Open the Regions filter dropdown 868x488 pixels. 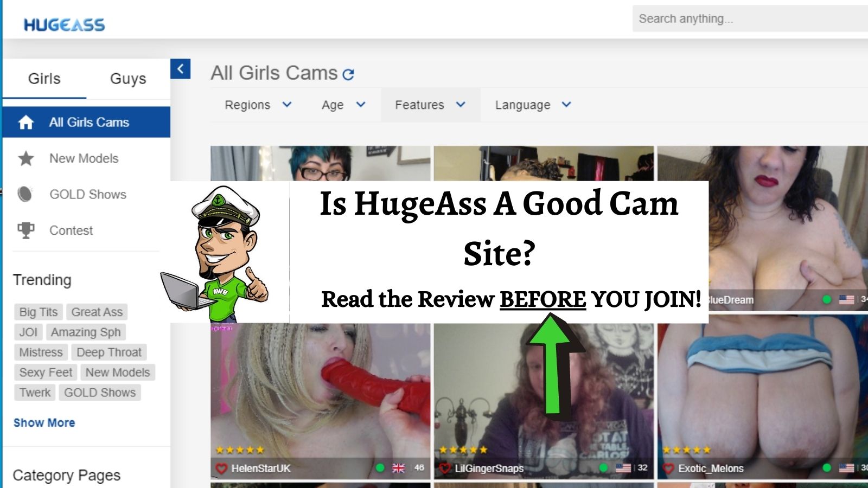[258, 105]
